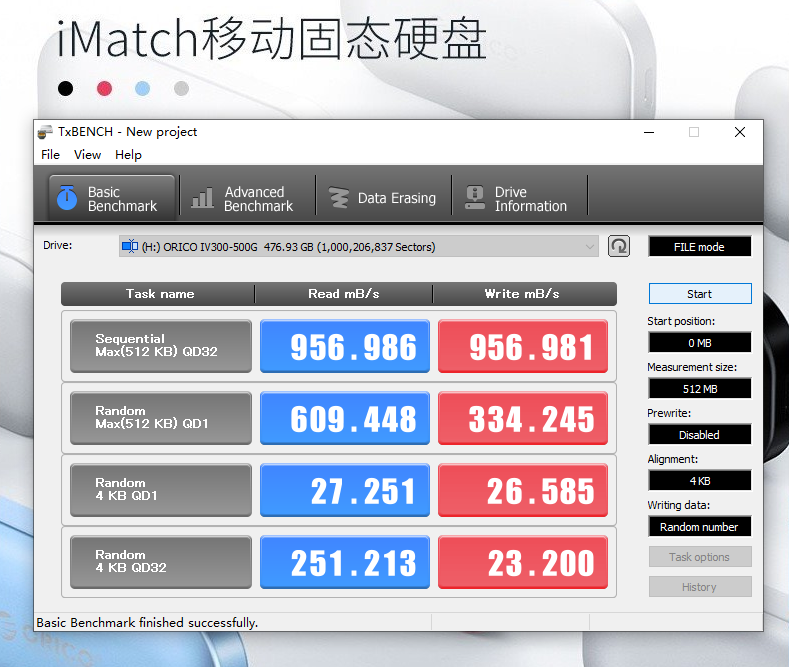Image resolution: width=789 pixels, height=667 pixels.
Task: Close the TxBENCH window
Action: [x=740, y=132]
